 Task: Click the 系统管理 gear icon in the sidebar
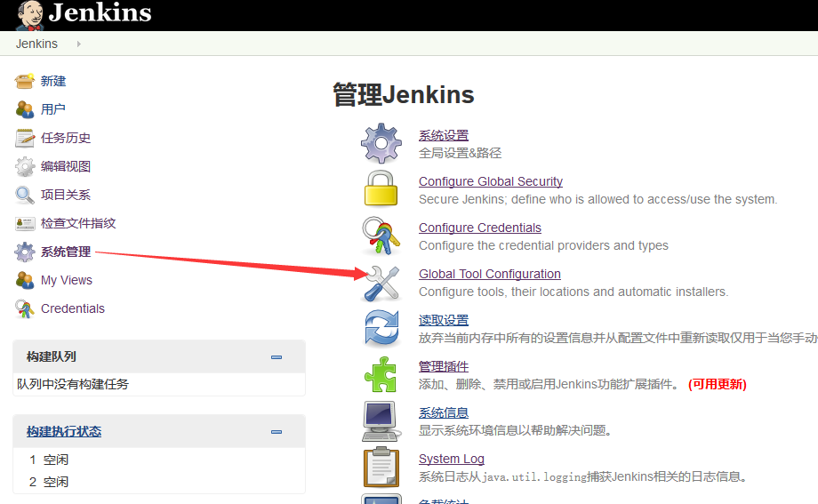(x=25, y=252)
